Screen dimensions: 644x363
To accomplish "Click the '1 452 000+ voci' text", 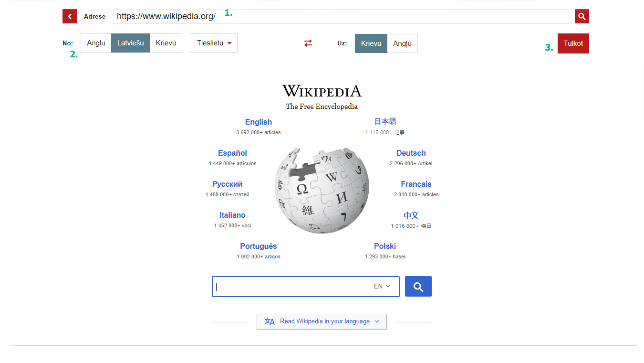I will (x=232, y=225).
